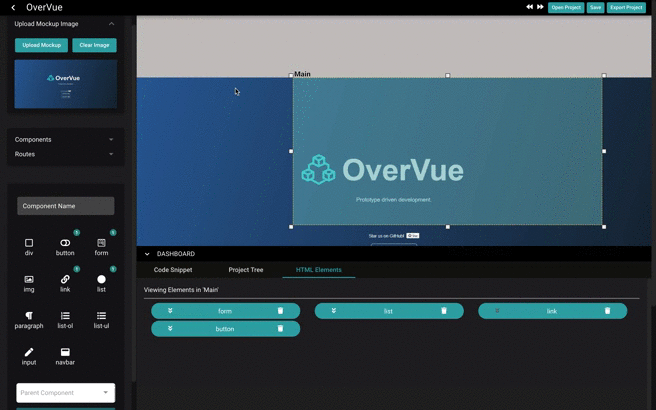Switch to the Project Tree tab
Image resolution: width=656 pixels, height=410 pixels.
coord(246,270)
